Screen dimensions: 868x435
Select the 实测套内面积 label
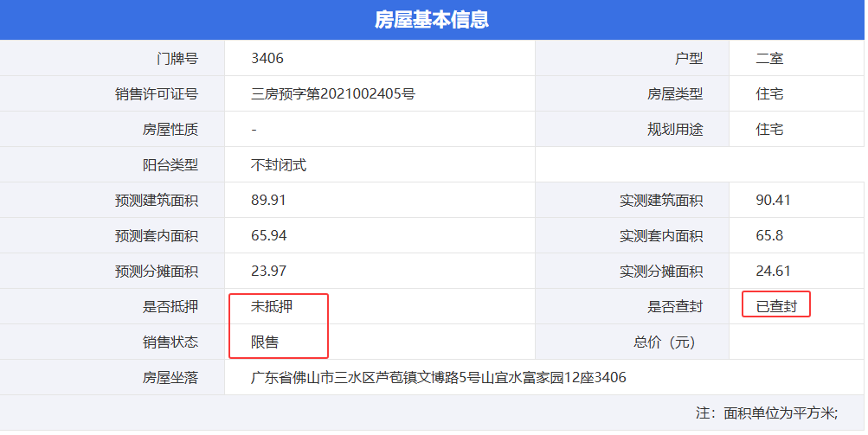coord(661,235)
